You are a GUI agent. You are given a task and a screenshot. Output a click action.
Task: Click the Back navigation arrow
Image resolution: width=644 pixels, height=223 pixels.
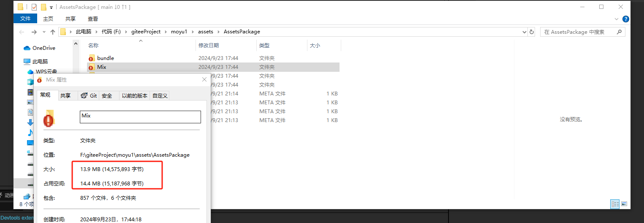[x=22, y=32]
